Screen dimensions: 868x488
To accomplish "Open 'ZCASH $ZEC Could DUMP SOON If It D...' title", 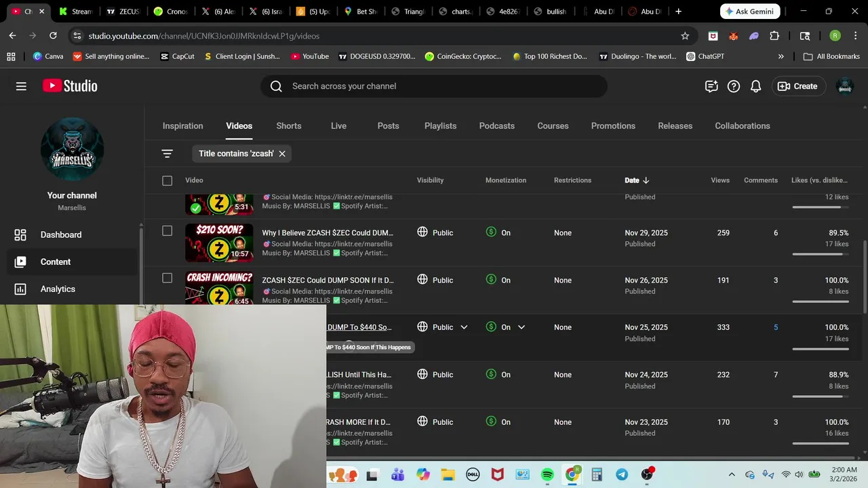I will point(328,280).
